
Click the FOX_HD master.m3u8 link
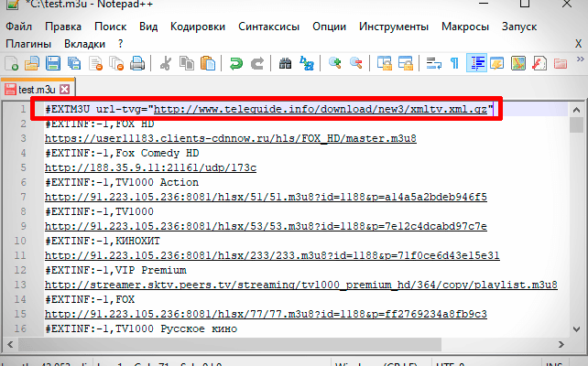point(230,138)
